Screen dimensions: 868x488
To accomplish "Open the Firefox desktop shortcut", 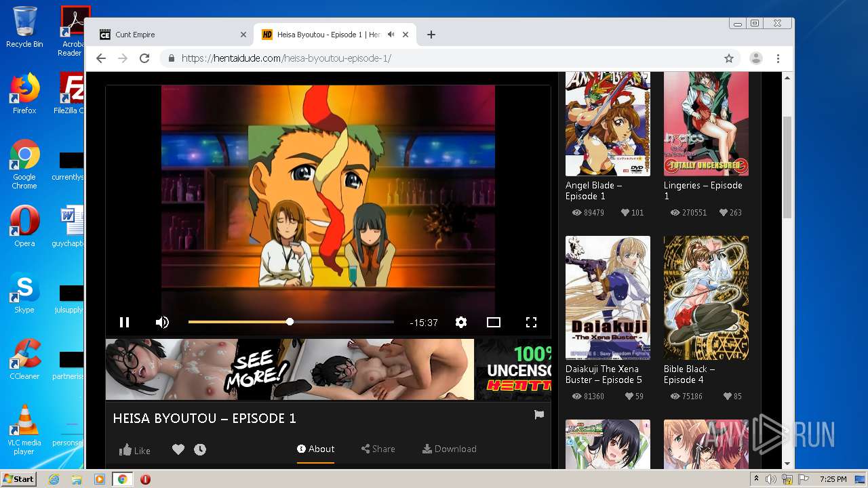I will 24,94.
